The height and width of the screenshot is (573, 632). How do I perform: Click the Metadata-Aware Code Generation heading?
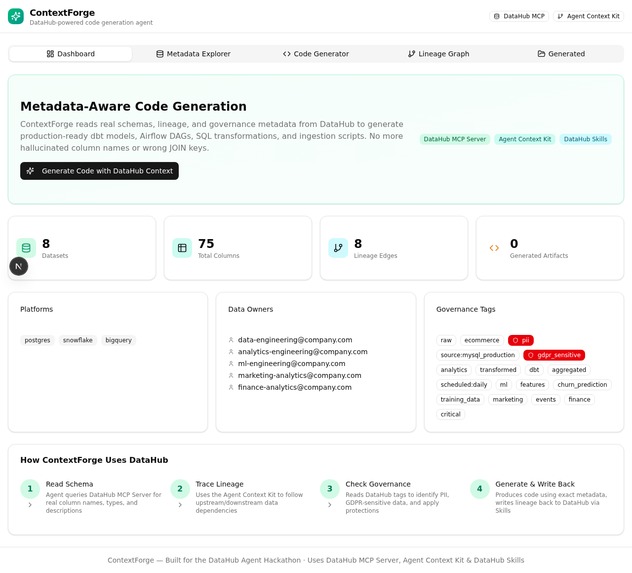point(133,106)
